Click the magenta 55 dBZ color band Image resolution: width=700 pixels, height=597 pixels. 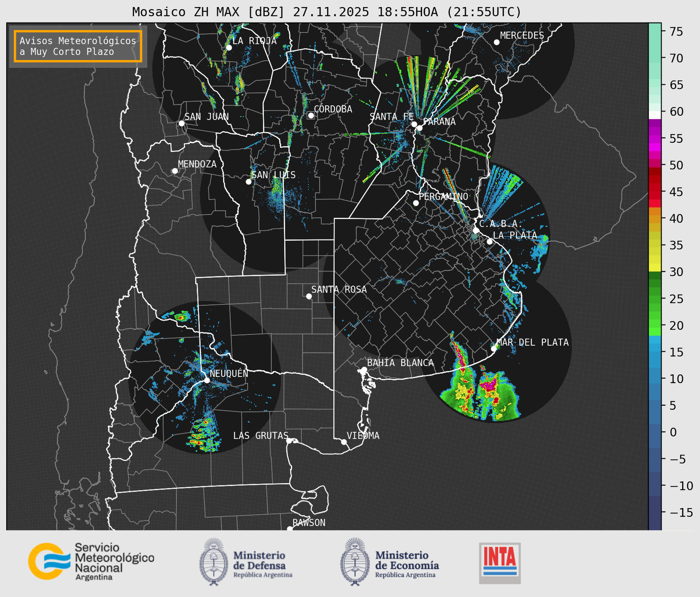pyautogui.click(x=654, y=139)
